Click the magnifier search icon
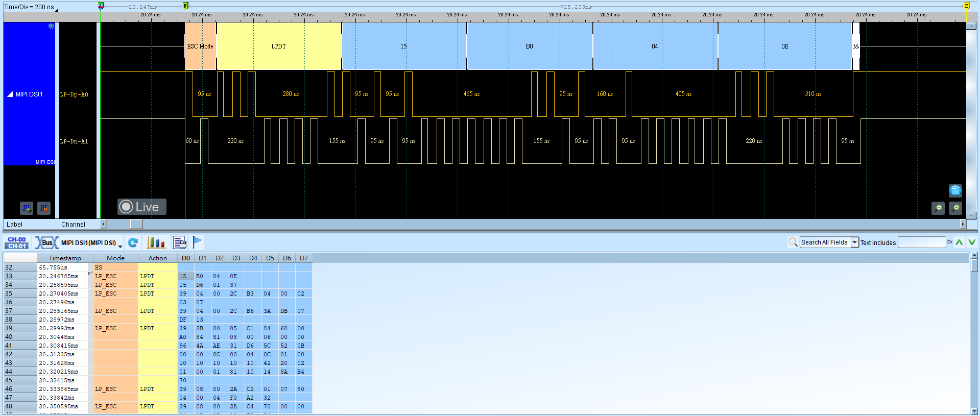The image size is (980, 416). [793, 242]
